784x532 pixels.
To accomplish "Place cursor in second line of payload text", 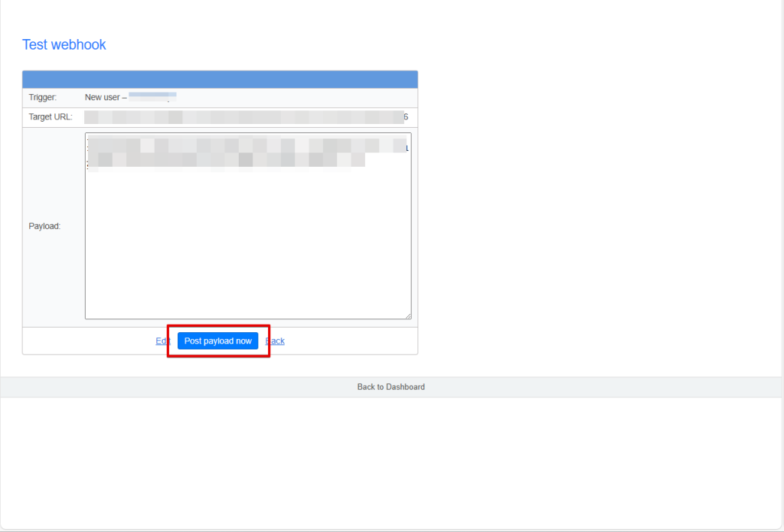I will click(230, 159).
